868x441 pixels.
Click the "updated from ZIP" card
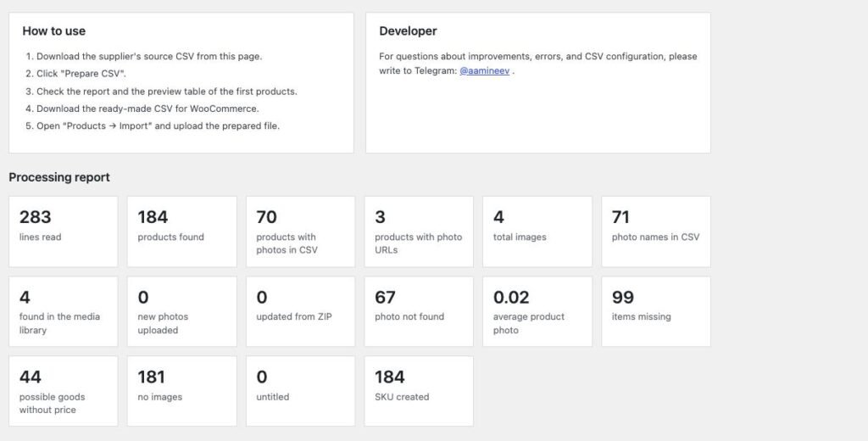pyautogui.click(x=301, y=312)
